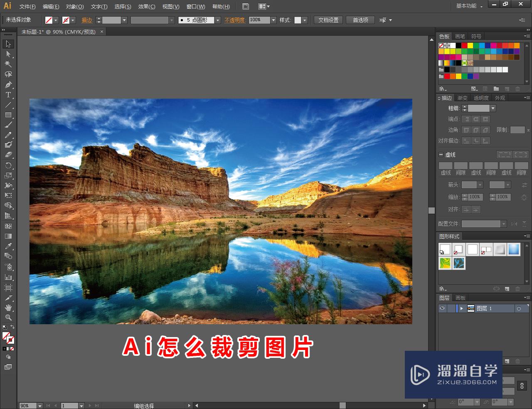Screen dimensions: 532x409
Task: Click the 文档设置 button
Action: pyautogui.click(x=328, y=20)
